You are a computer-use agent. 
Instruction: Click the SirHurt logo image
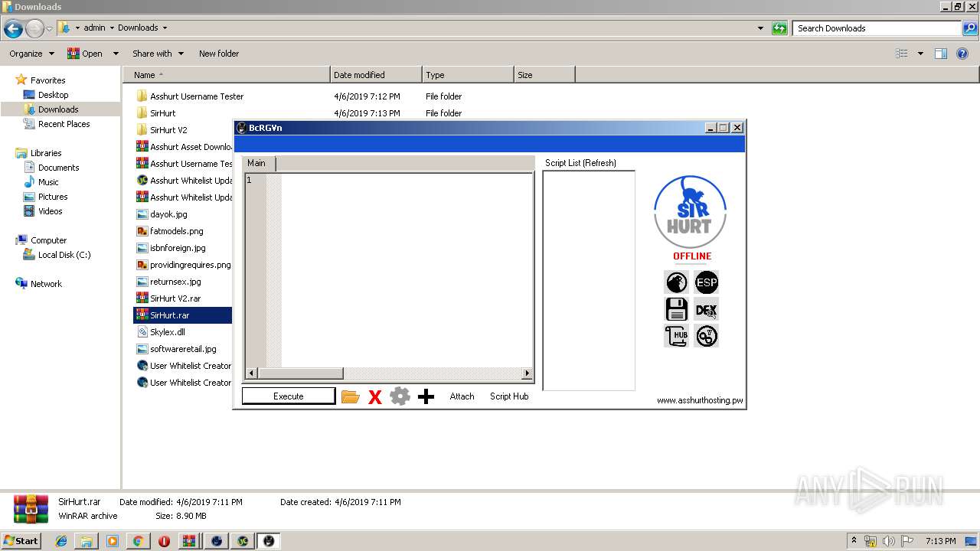(690, 212)
